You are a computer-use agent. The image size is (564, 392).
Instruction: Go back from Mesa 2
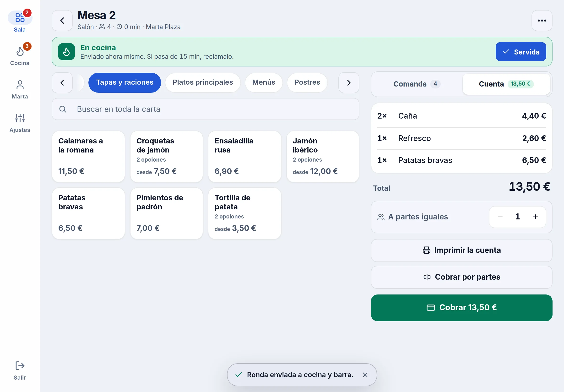point(62,21)
